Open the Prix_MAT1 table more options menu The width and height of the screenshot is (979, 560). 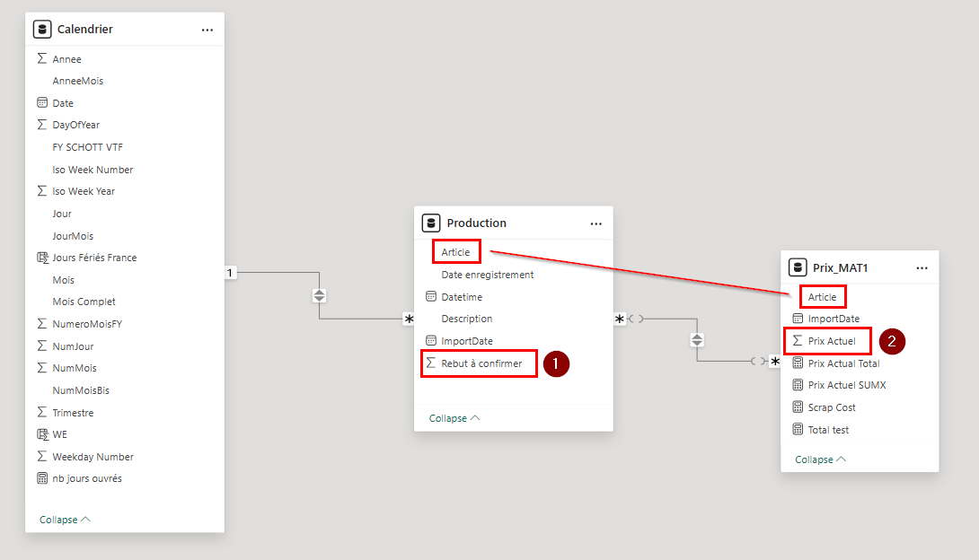[x=922, y=268]
